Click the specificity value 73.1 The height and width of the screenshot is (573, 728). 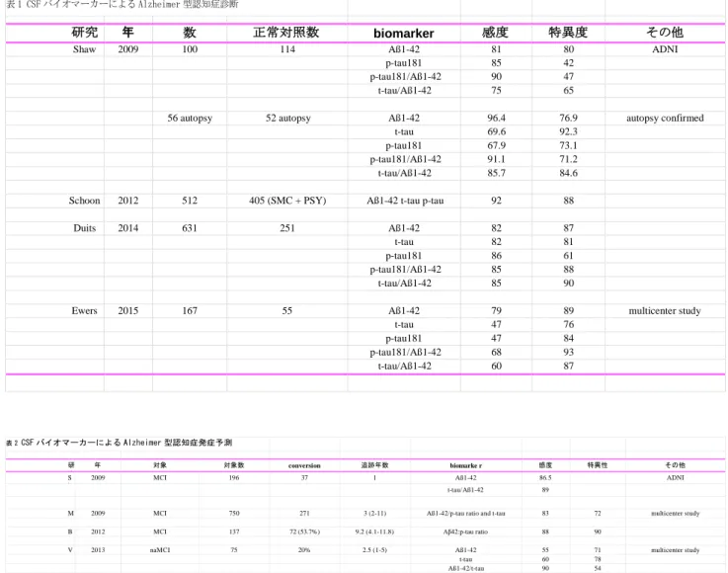coord(568,146)
